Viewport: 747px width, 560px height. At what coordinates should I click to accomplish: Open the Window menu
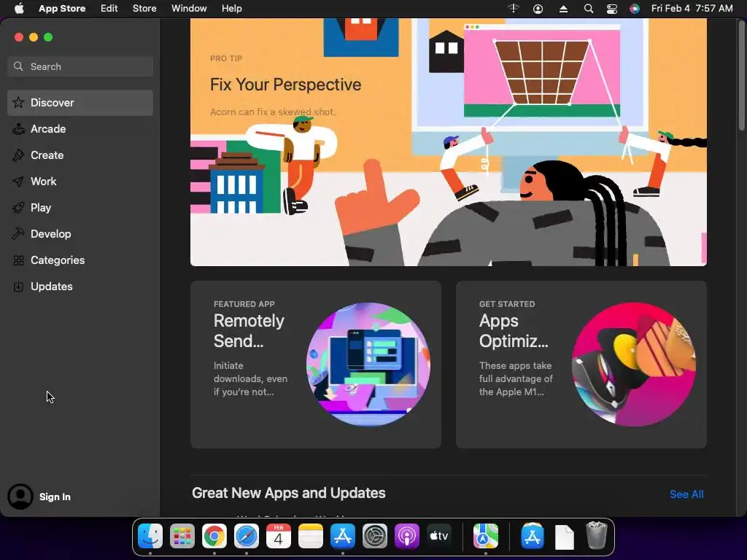click(189, 9)
